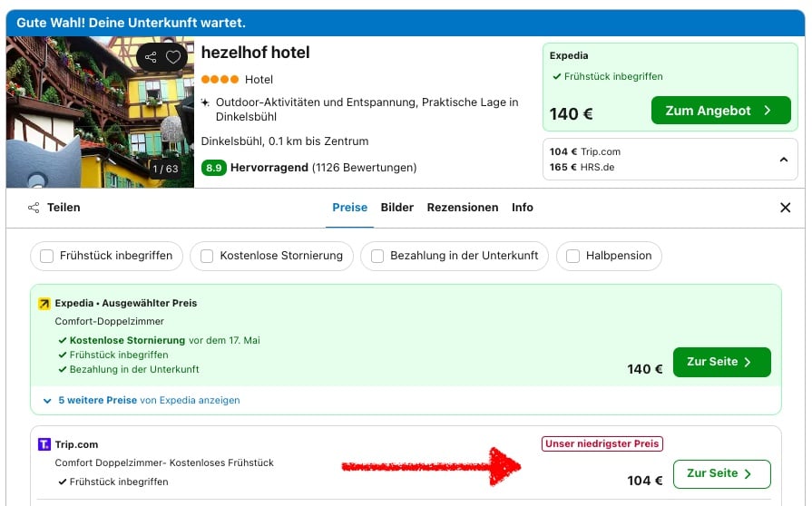This screenshot has height=506, width=812.
Task: Click 'Expedia • Ausgewählter Preis' heading
Action: click(x=126, y=303)
